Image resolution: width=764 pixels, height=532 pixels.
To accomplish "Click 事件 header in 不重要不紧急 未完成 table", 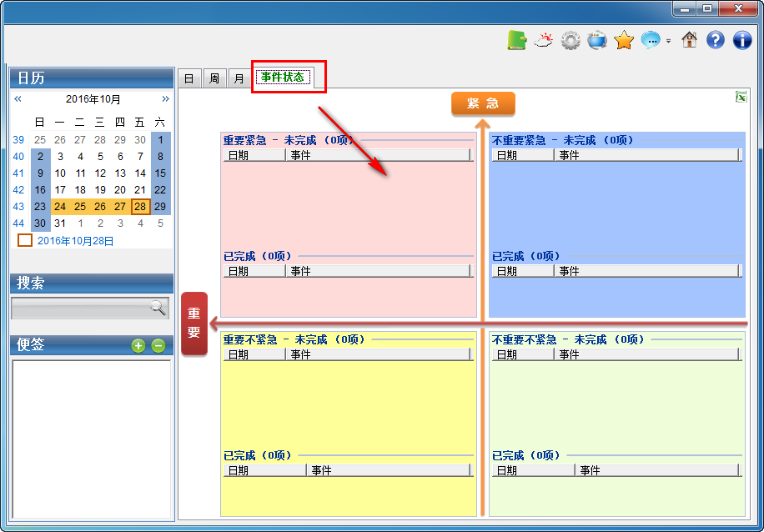I will (646, 354).
